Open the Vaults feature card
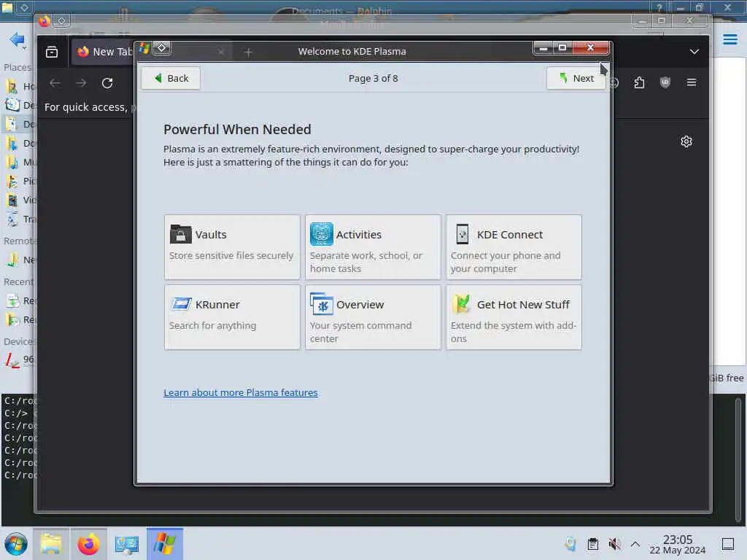 (x=232, y=247)
